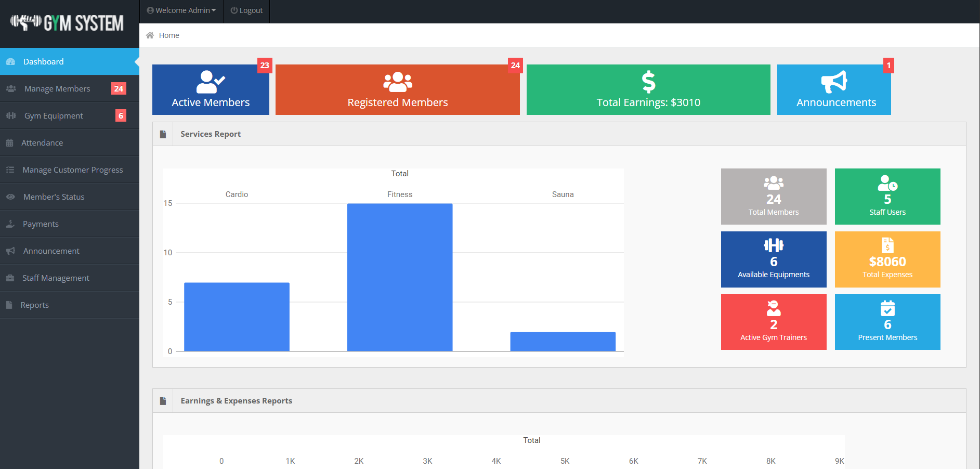This screenshot has height=469, width=980.
Task: Open the Announcements card label
Action: coord(836,102)
